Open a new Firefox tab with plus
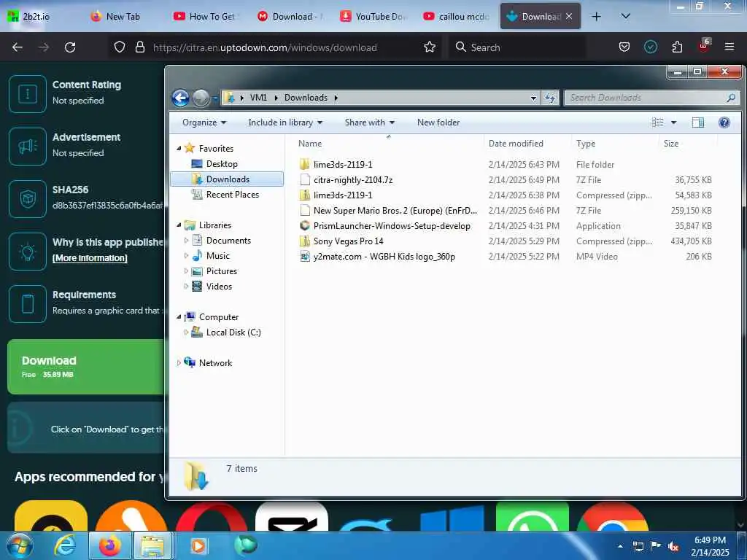Image resolution: width=747 pixels, height=560 pixels. point(596,16)
